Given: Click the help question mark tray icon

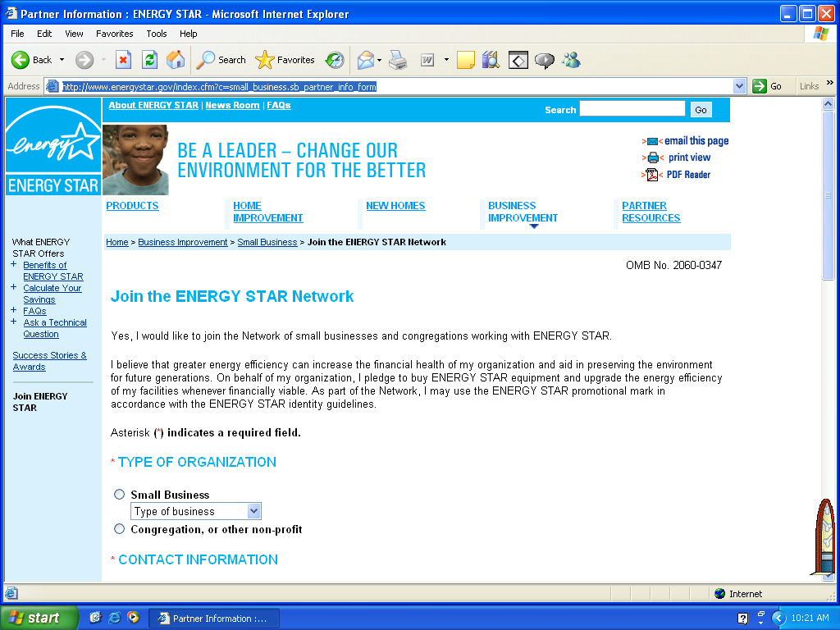Looking at the screenshot, I should 742,619.
